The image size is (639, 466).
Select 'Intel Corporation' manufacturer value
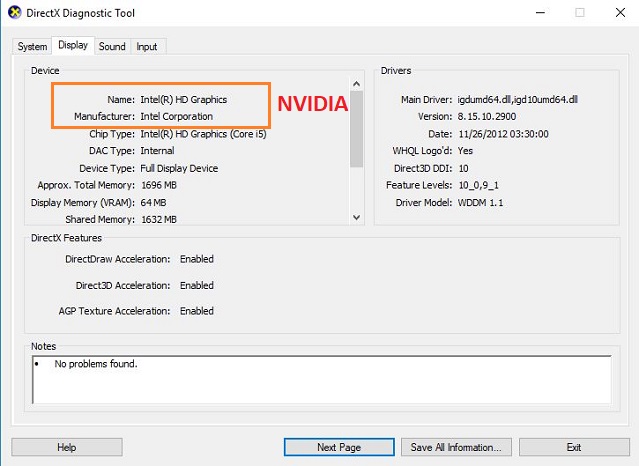click(176, 117)
